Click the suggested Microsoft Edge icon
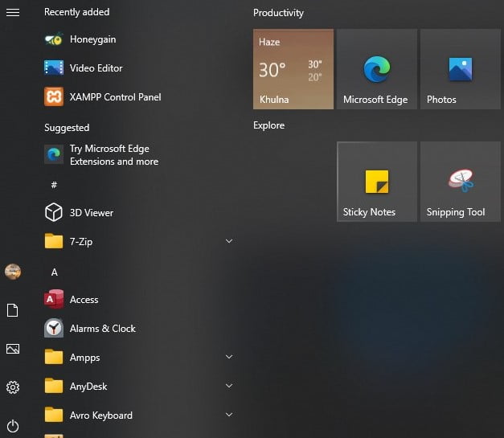The image size is (504, 438). pos(54,154)
